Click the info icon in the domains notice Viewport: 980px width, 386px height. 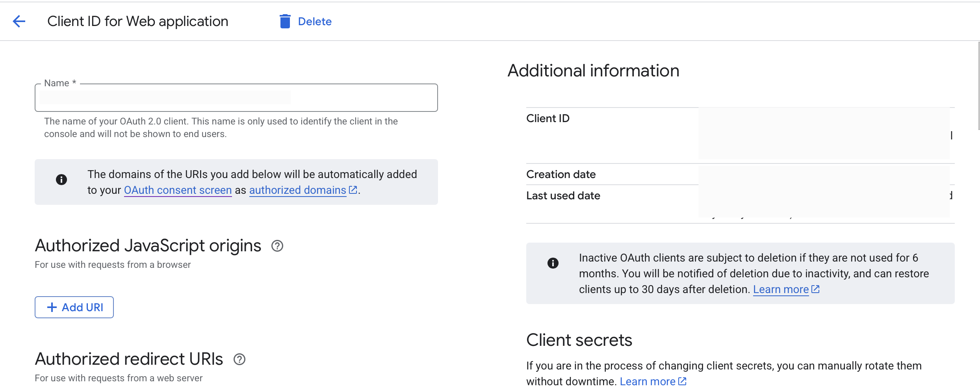pyautogui.click(x=61, y=180)
